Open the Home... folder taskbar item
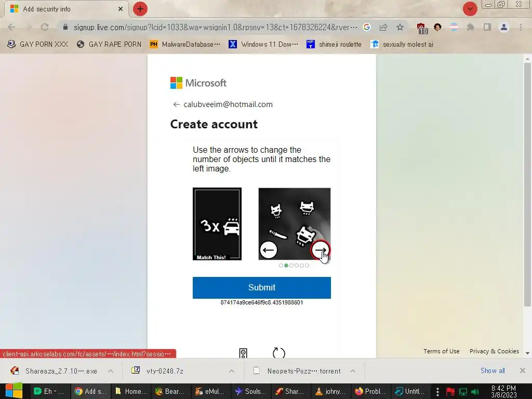Viewport: 532px width, 399px height. pos(131,391)
